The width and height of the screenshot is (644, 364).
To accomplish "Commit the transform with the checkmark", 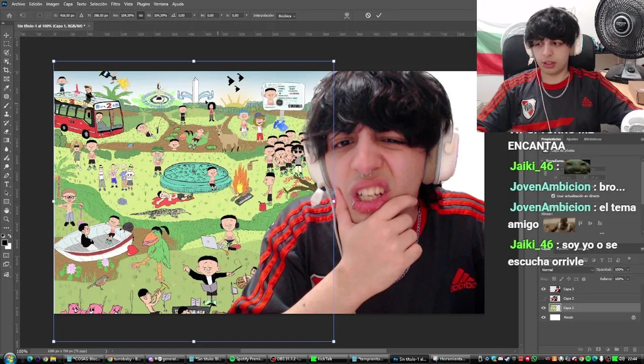I will point(379,16).
